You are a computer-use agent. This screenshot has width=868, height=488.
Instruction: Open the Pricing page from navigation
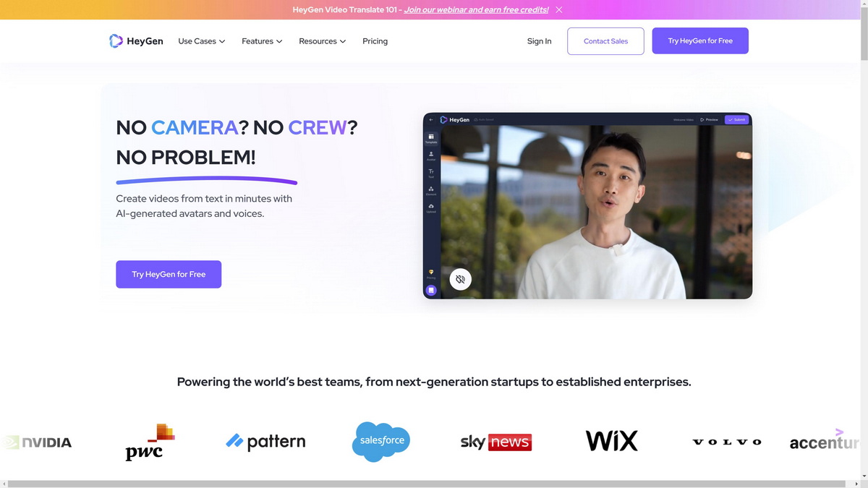click(x=375, y=41)
